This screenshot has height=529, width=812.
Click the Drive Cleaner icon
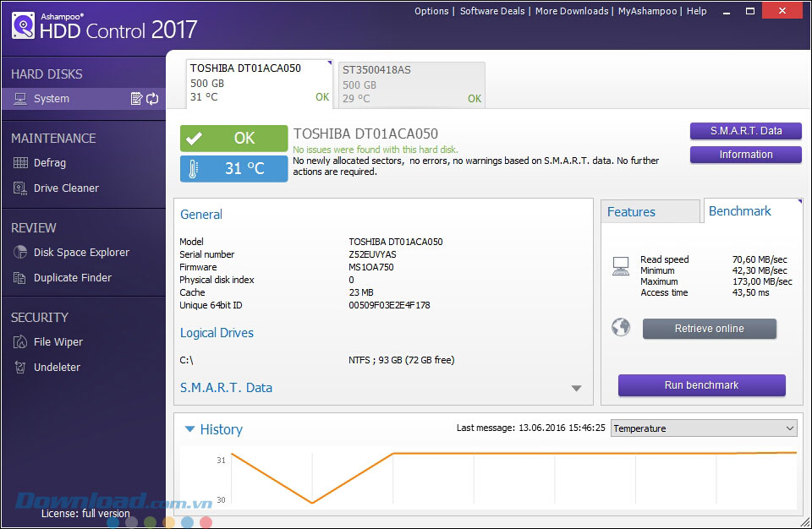[x=20, y=188]
